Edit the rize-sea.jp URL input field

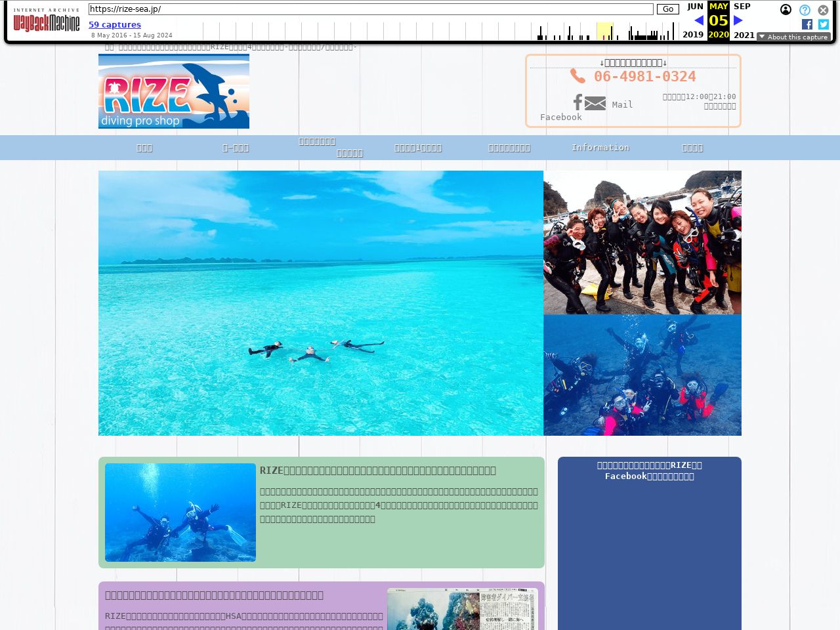pos(371,9)
